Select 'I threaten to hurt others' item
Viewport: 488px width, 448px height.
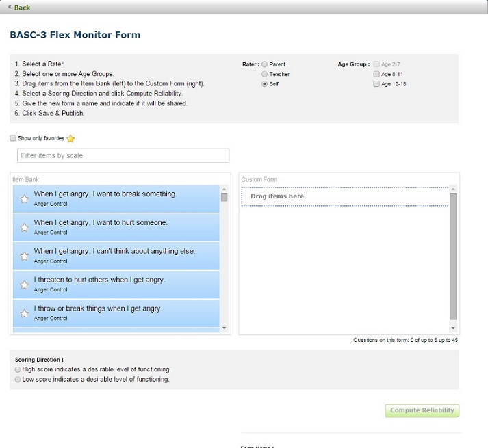tap(116, 284)
